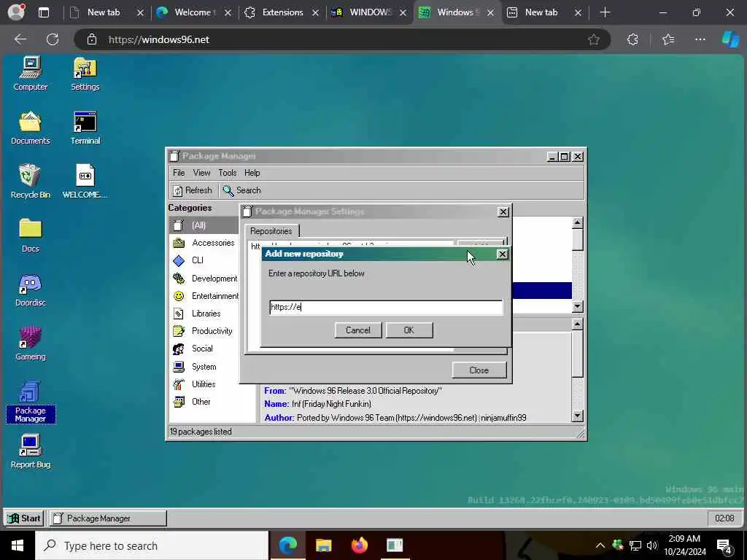
Task: Click the Refresh toolbar button
Action: coord(193,190)
